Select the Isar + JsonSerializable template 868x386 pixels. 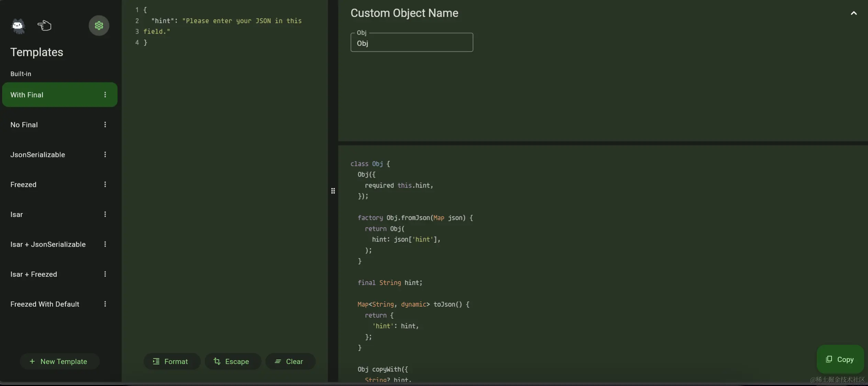(60, 244)
